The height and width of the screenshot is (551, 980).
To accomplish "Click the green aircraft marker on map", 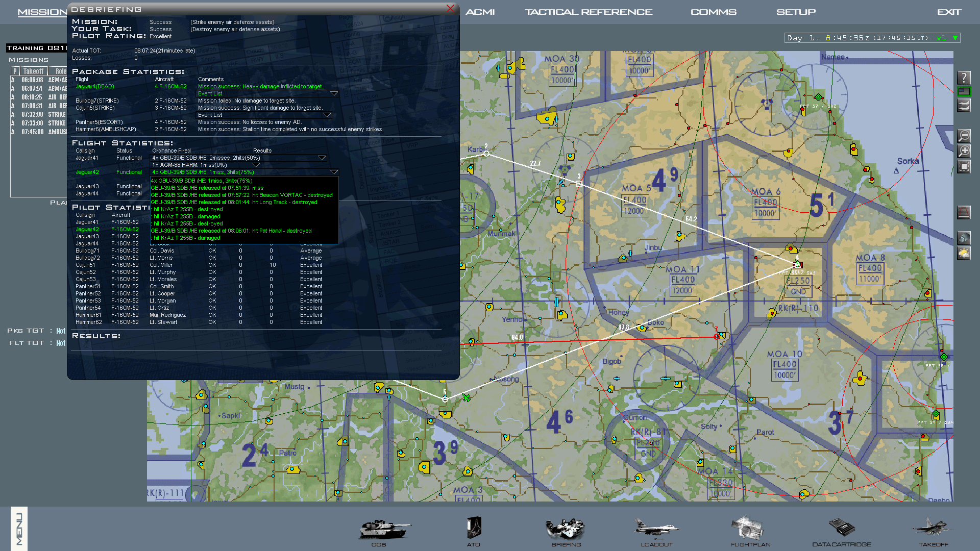I will (x=466, y=397).
